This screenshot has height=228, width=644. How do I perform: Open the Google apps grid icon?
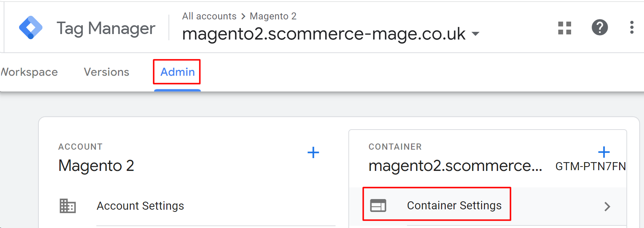click(565, 27)
